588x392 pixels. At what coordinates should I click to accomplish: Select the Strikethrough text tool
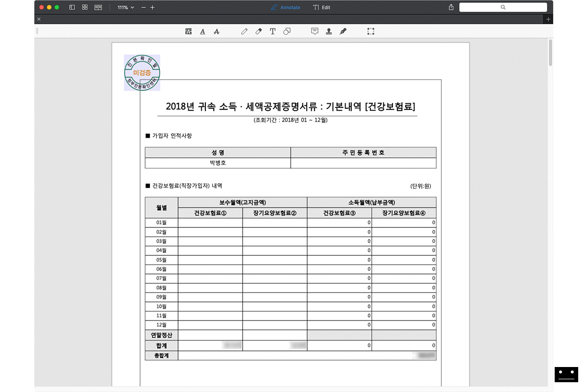point(217,31)
